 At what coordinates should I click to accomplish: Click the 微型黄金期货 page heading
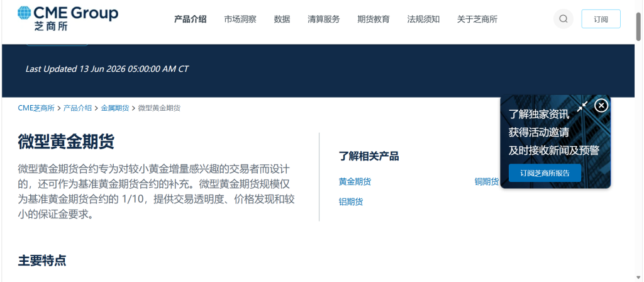click(66, 142)
